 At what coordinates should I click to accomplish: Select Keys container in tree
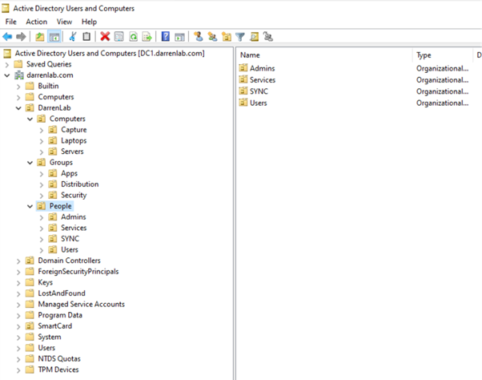pyautogui.click(x=45, y=282)
